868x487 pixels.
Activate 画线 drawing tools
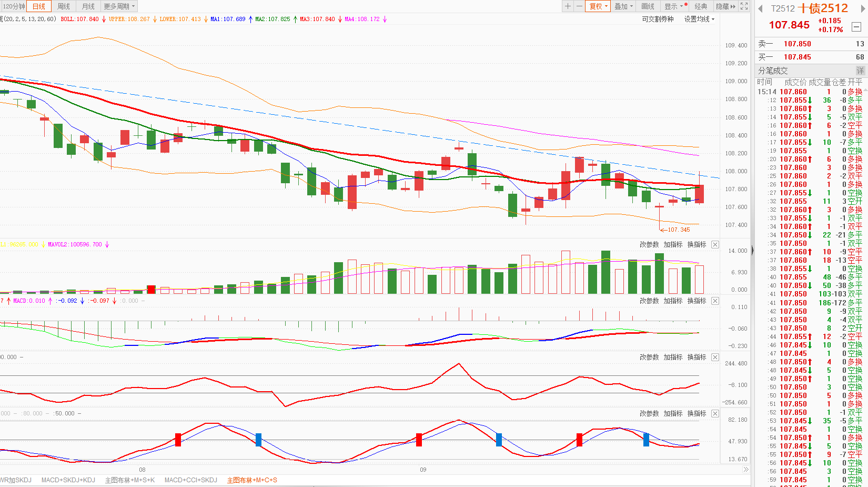click(x=648, y=6)
